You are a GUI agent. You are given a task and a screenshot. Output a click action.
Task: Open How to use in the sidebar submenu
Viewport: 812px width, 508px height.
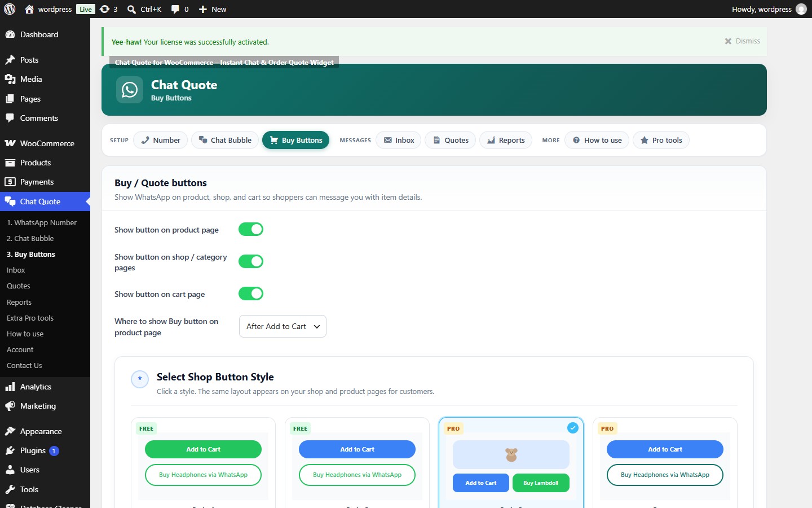coord(25,334)
